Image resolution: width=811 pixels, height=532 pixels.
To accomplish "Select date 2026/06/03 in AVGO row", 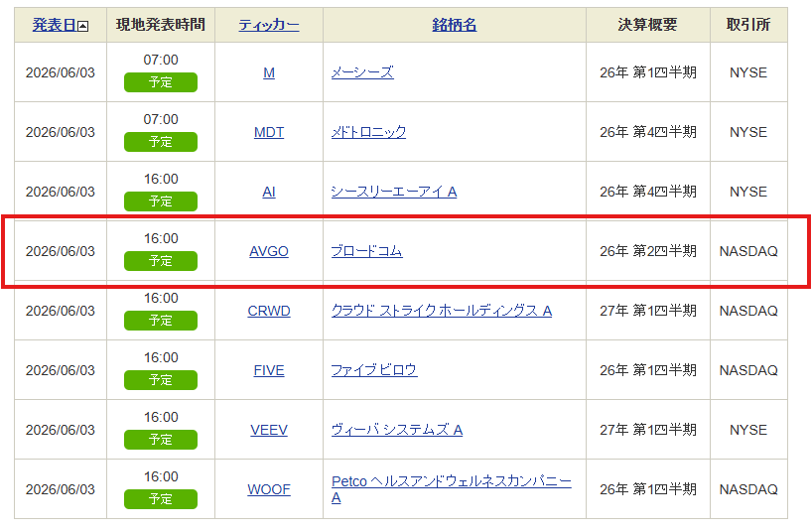I will (x=61, y=251).
